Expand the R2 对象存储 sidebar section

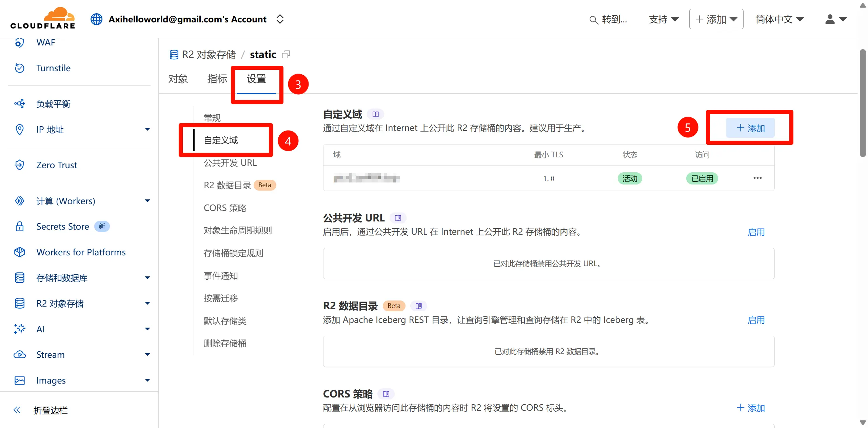point(147,303)
